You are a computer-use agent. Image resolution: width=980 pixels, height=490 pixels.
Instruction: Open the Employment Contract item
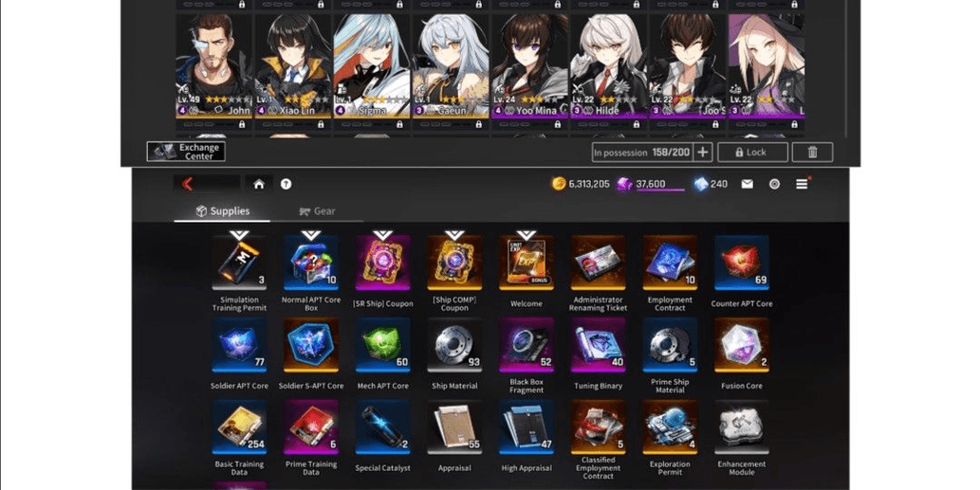pos(670,263)
